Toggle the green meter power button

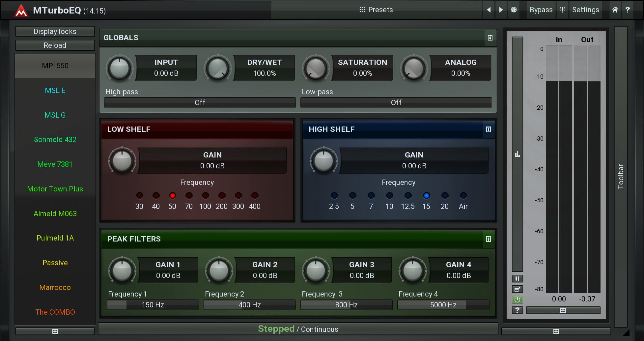coord(517,300)
